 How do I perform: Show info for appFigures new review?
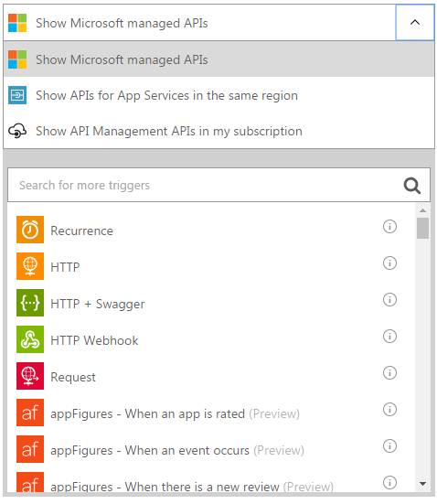coord(389,483)
